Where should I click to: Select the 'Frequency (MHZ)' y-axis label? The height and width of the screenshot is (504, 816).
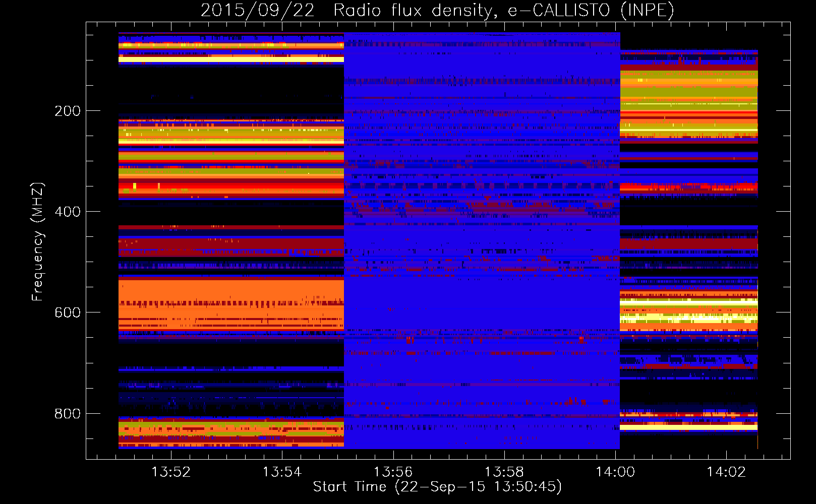37,241
